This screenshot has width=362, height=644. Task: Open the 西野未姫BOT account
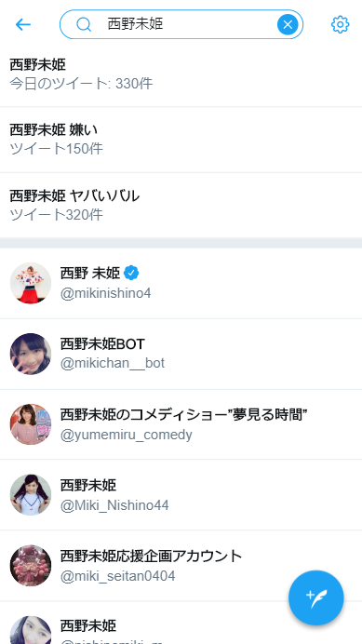pyautogui.click(x=181, y=354)
